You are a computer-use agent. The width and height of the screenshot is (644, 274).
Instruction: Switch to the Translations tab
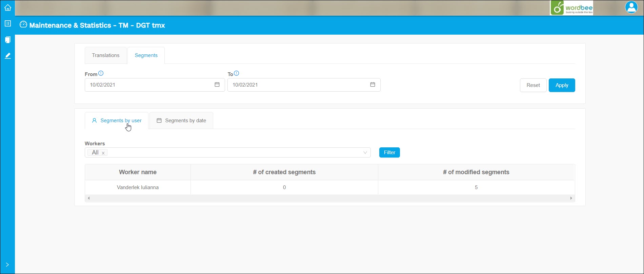(105, 55)
